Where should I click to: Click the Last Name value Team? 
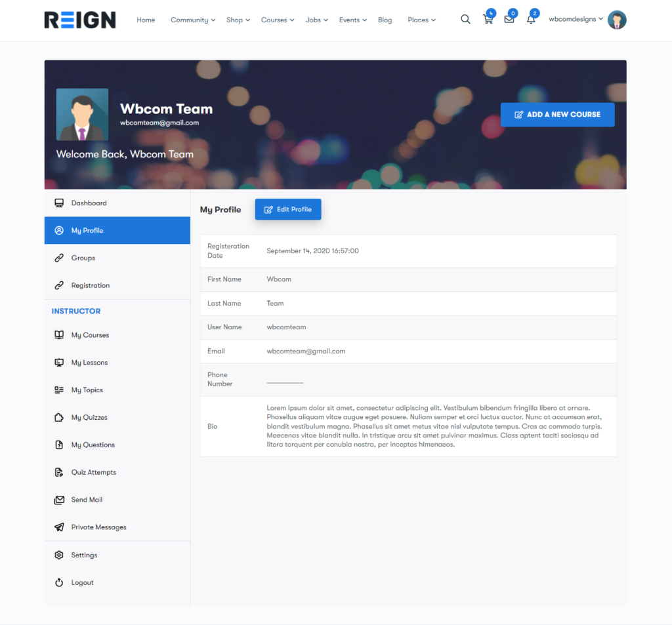[275, 303]
